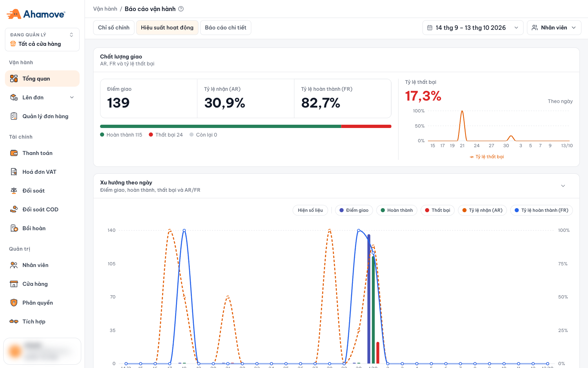Toggle the Điểm giao series
588x368 pixels.
pyautogui.click(x=354, y=210)
